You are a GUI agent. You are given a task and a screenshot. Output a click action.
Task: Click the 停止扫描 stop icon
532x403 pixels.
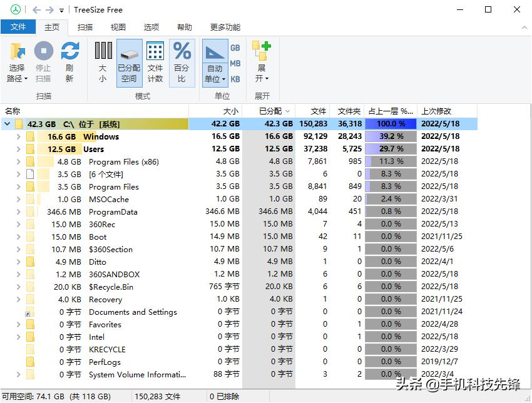click(x=43, y=51)
